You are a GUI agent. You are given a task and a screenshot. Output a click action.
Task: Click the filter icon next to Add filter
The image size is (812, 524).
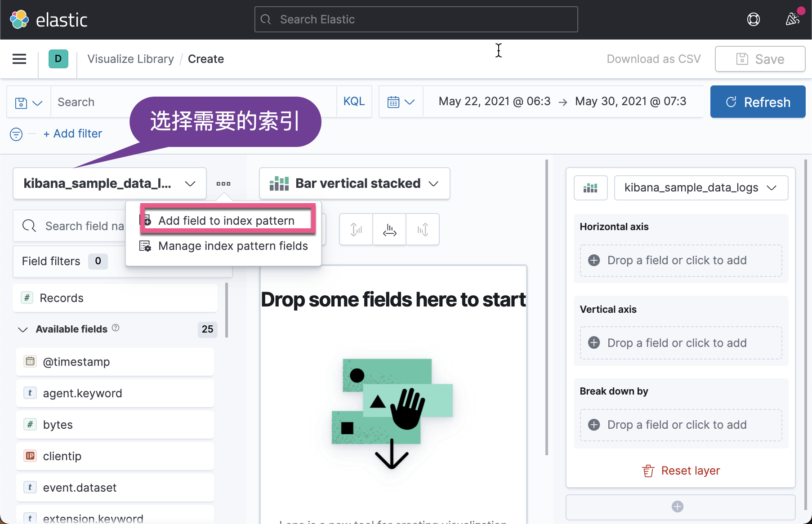tap(16, 133)
